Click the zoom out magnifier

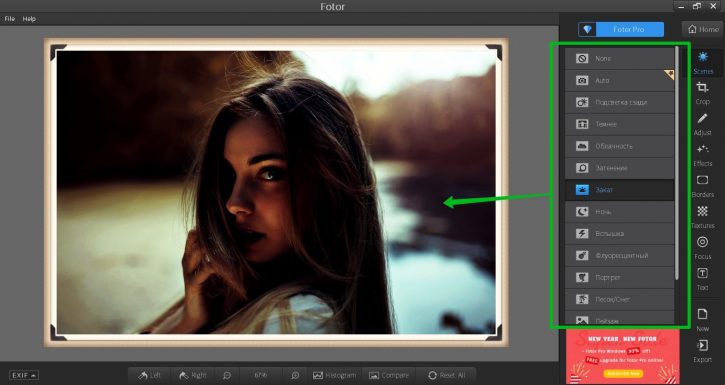[x=227, y=375]
